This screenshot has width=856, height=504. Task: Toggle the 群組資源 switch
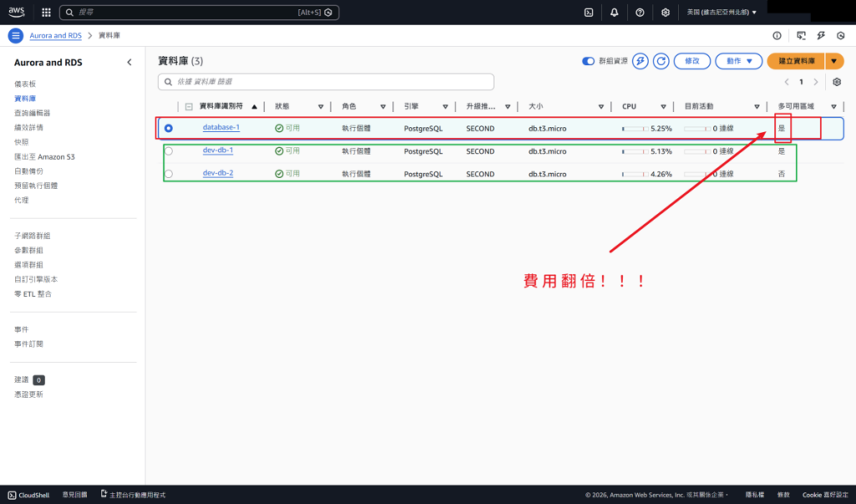[x=588, y=61]
